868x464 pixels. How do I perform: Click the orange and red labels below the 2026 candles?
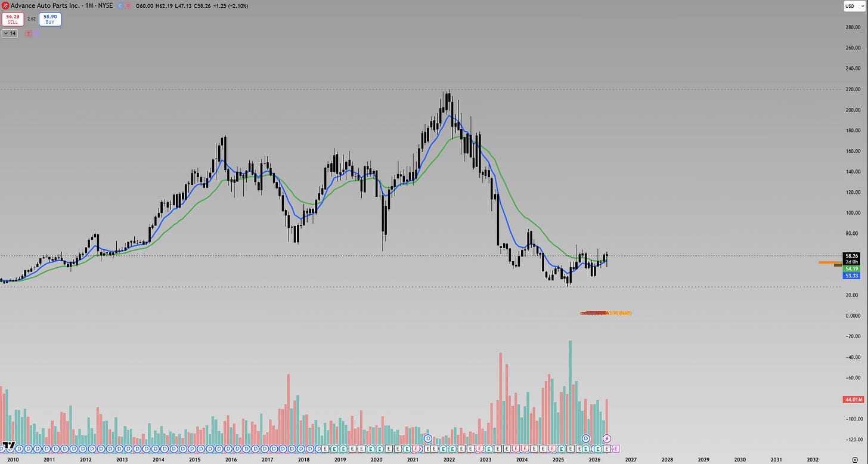coord(606,313)
